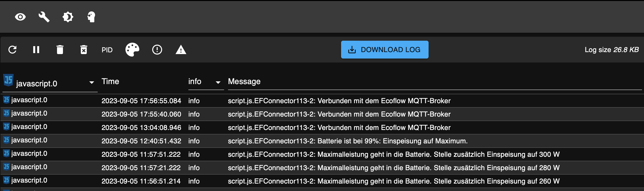Screen dimensions: 644x191
Task: Click the eye visibility icon in the top bar
Action: click(20, 17)
